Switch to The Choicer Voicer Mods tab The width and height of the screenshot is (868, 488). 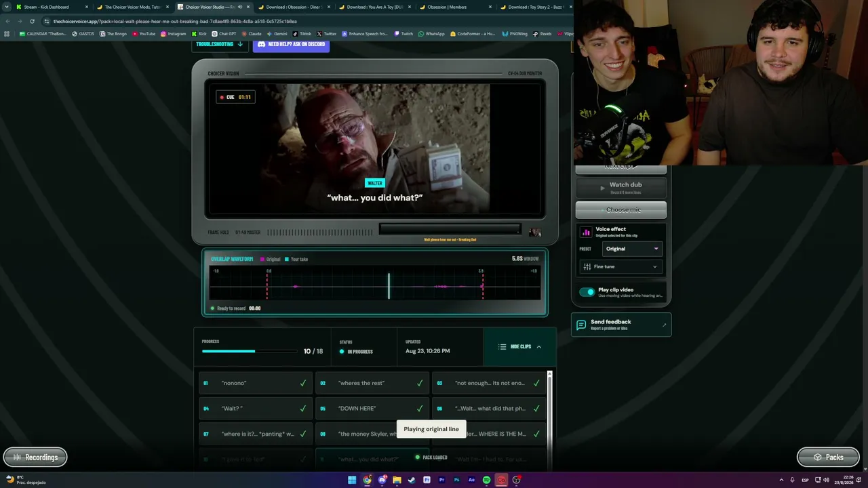tap(133, 7)
